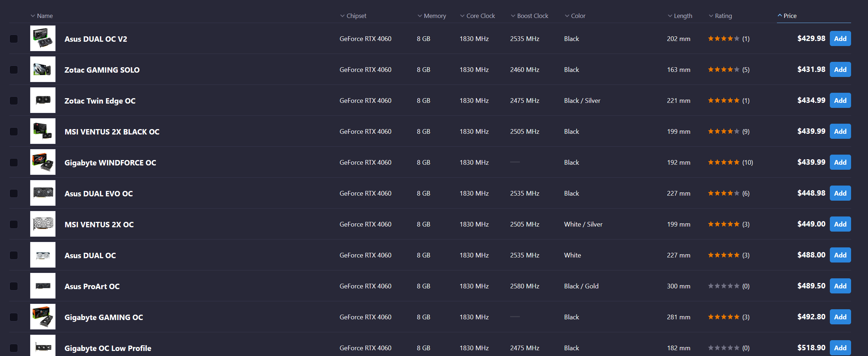Add Gigabyte OC Low Profile
This screenshot has width=868, height=356.
pyautogui.click(x=840, y=348)
